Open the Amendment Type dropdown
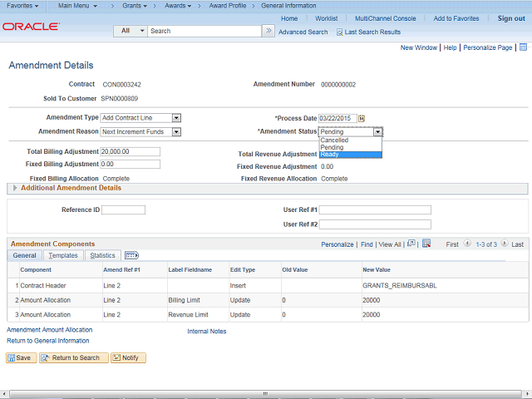 pyautogui.click(x=176, y=118)
